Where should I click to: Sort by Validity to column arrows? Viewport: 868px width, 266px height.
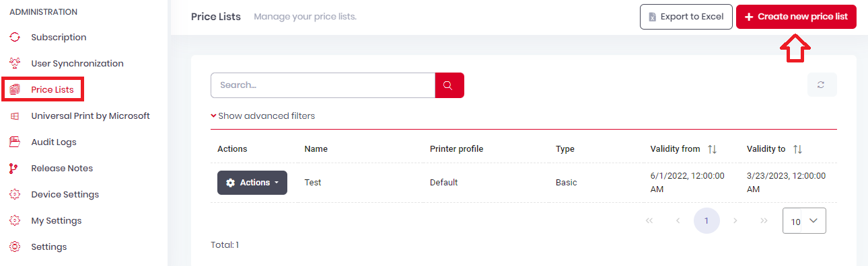797,149
